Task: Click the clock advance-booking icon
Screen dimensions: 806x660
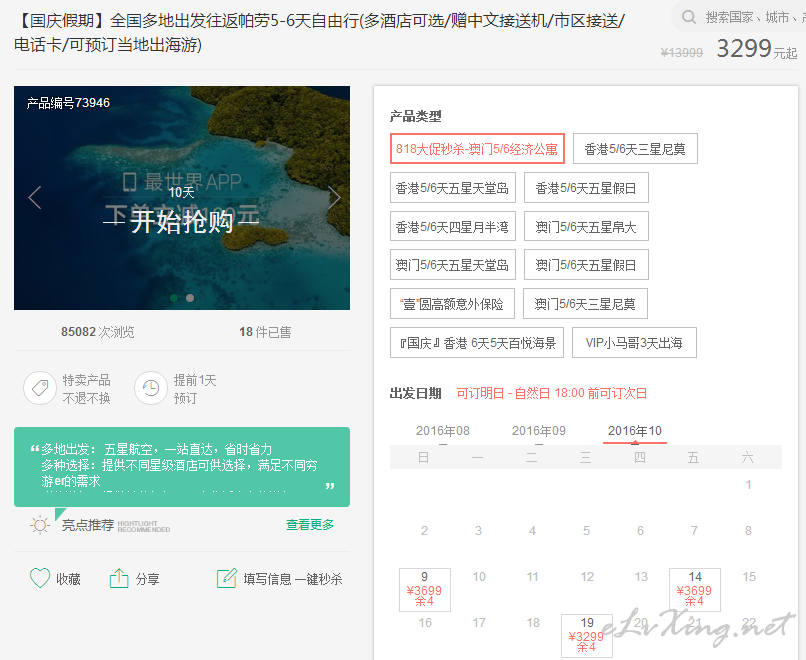Action: [x=151, y=388]
